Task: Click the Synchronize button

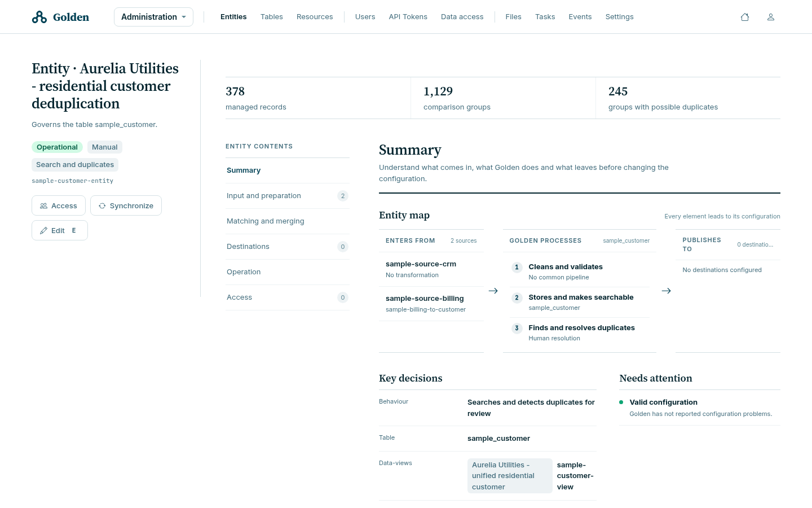Action: click(x=126, y=205)
